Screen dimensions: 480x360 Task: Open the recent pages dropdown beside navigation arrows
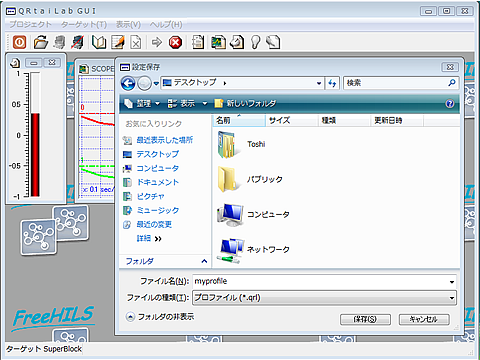(156, 83)
